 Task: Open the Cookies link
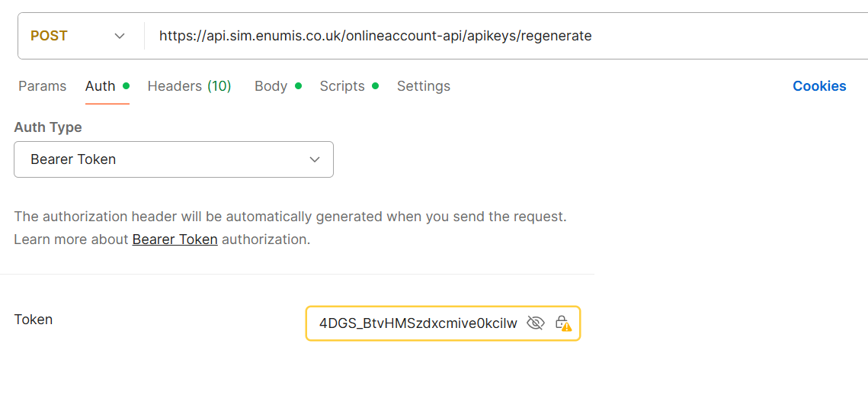[819, 86]
